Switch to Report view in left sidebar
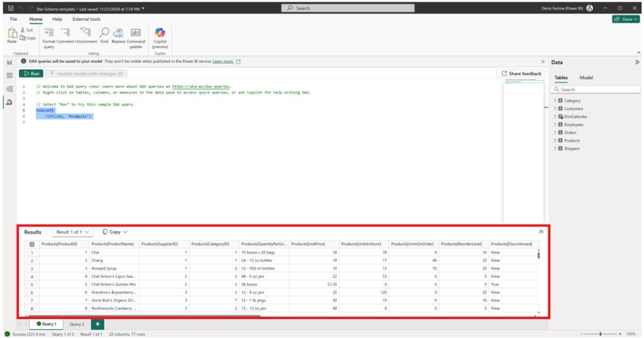This screenshot has width=644, height=338. pyautogui.click(x=9, y=62)
